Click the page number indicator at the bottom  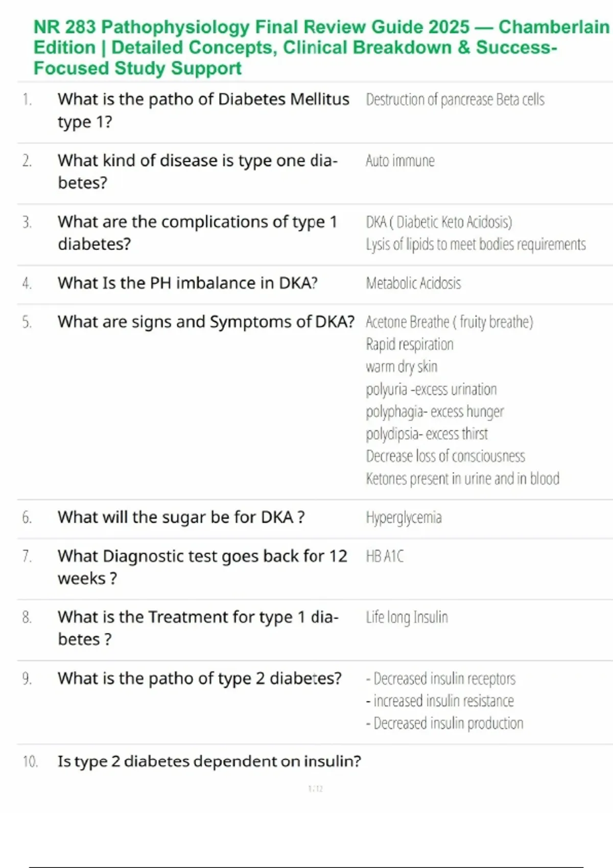click(315, 789)
